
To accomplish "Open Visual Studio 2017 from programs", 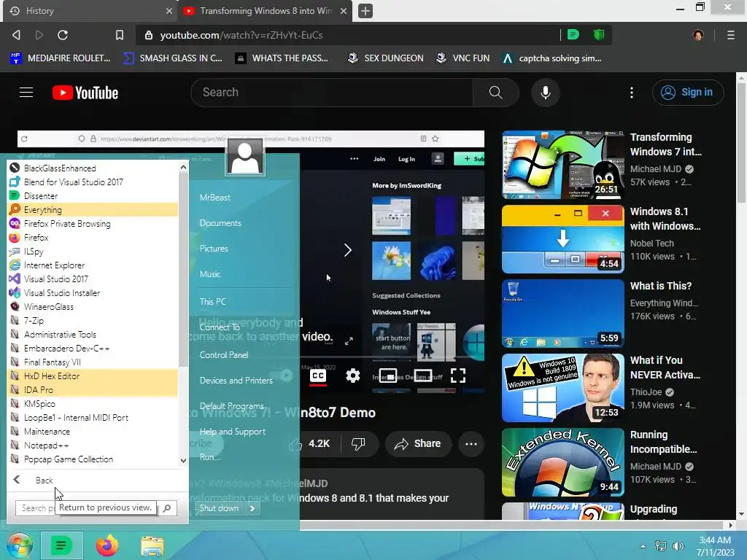I will point(93,279).
